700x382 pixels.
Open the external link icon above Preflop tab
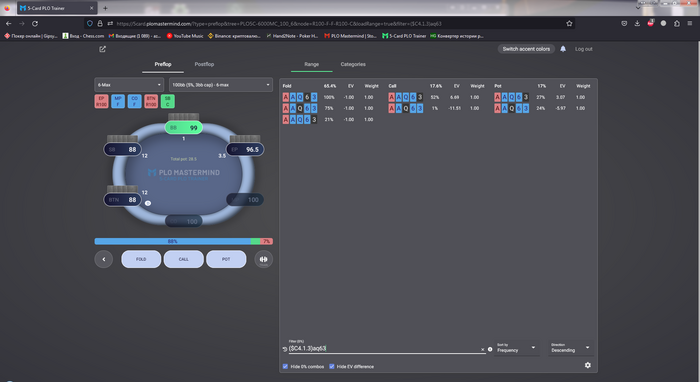pyautogui.click(x=102, y=49)
